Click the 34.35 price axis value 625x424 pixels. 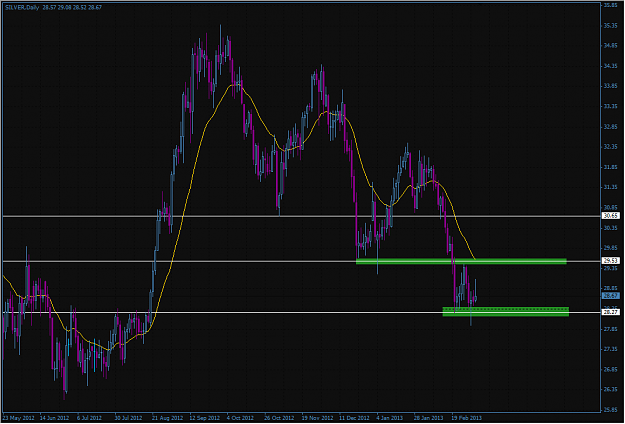click(x=611, y=66)
